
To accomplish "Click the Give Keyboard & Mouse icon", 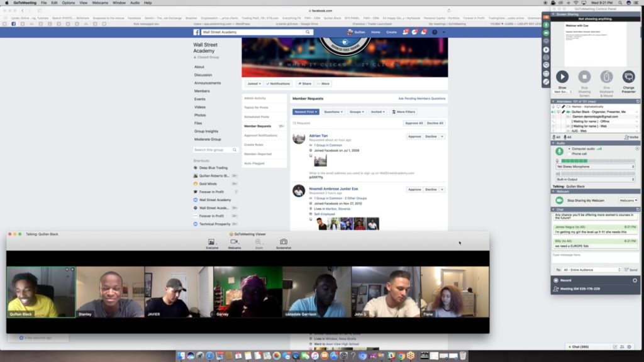I will pos(606,77).
